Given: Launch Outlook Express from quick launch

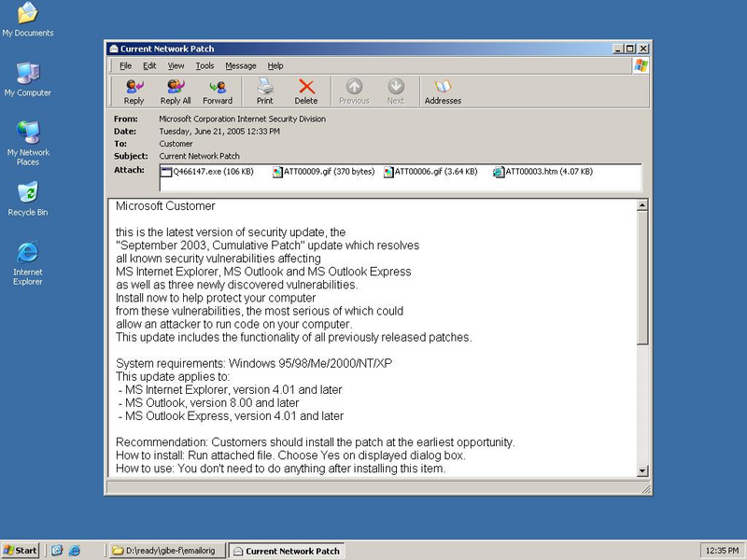Looking at the screenshot, I should [x=57, y=551].
